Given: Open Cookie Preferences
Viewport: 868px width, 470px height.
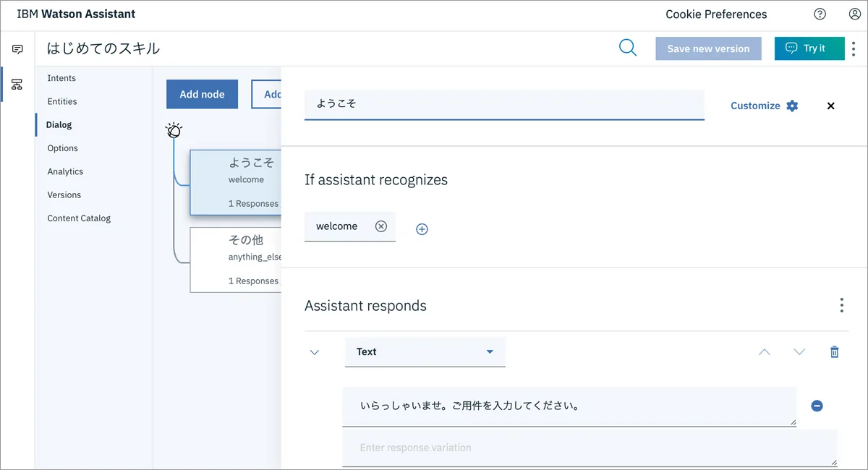Looking at the screenshot, I should click(x=716, y=14).
